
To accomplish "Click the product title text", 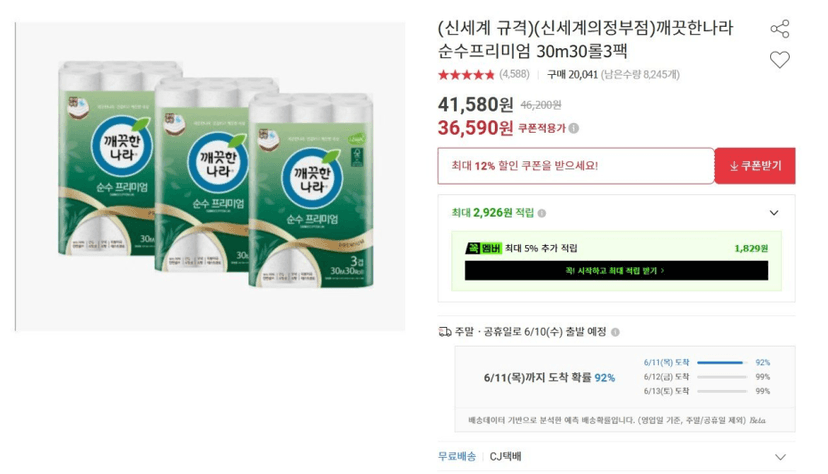I will [586, 40].
